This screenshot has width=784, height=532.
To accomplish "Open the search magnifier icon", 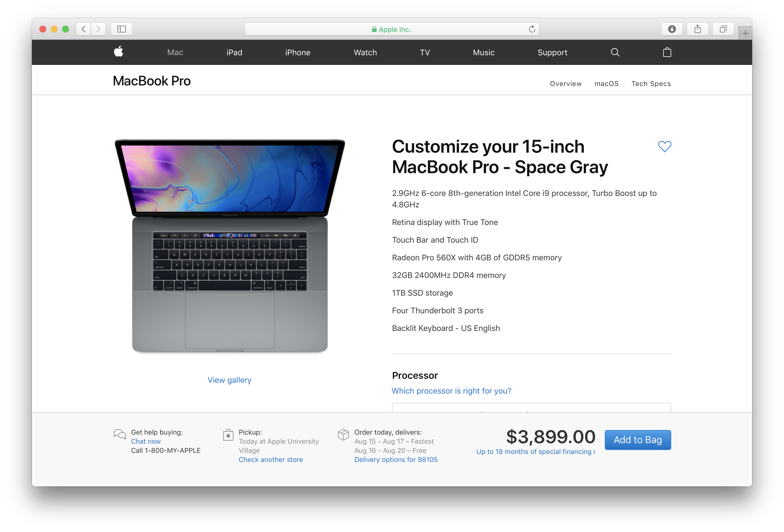I will pyautogui.click(x=615, y=52).
